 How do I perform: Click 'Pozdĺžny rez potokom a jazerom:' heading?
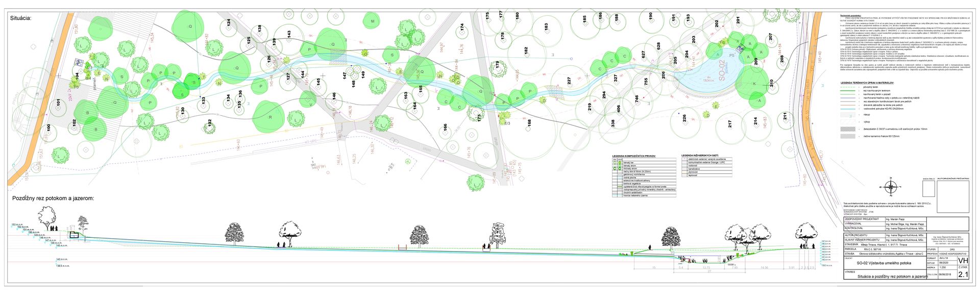click(x=54, y=198)
